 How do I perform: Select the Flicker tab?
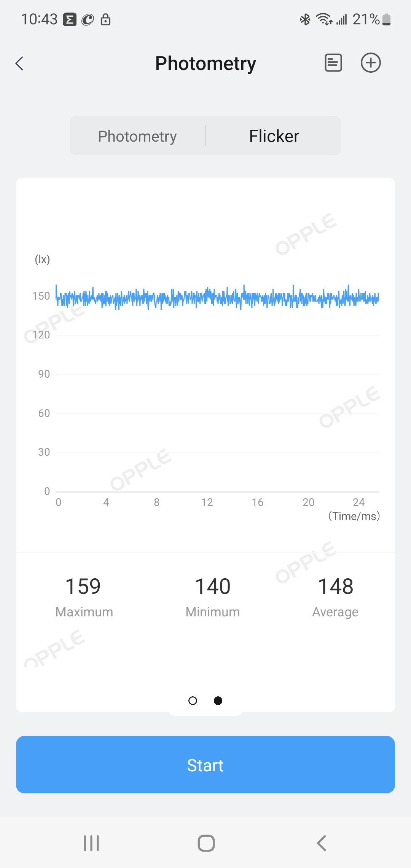tap(274, 136)
